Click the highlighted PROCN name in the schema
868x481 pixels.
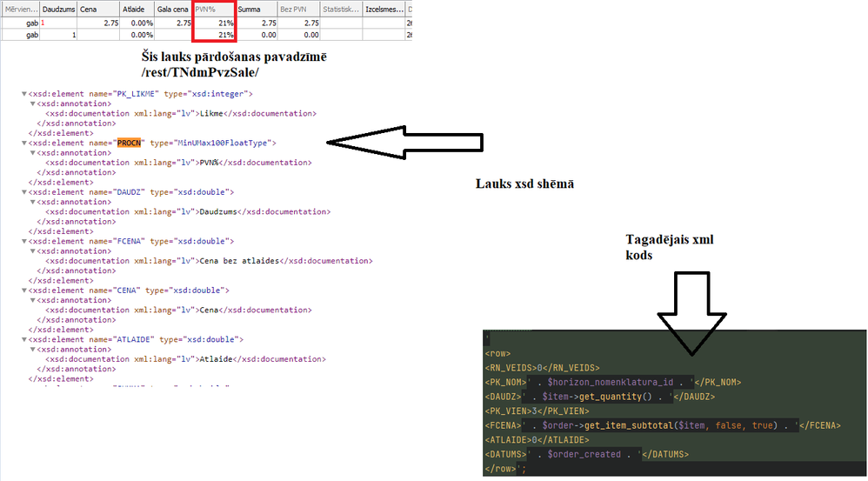pyautogui.click(x=129, y=143)
